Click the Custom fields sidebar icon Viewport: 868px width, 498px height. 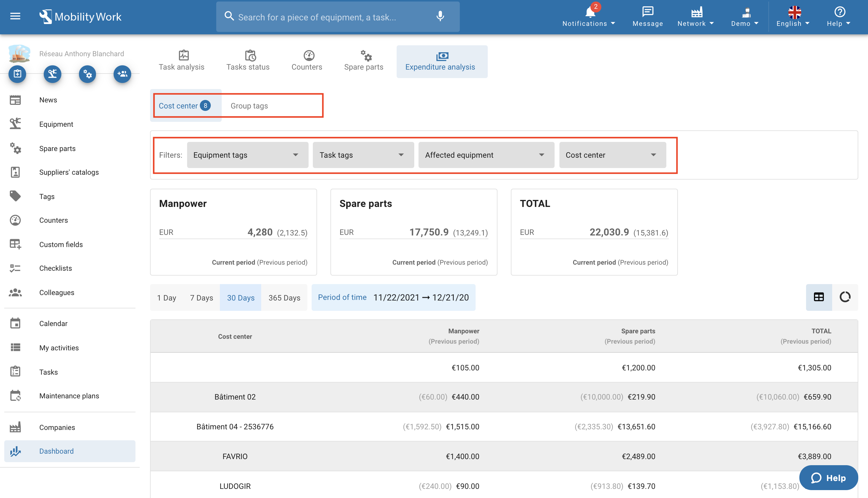pos(15,244)
